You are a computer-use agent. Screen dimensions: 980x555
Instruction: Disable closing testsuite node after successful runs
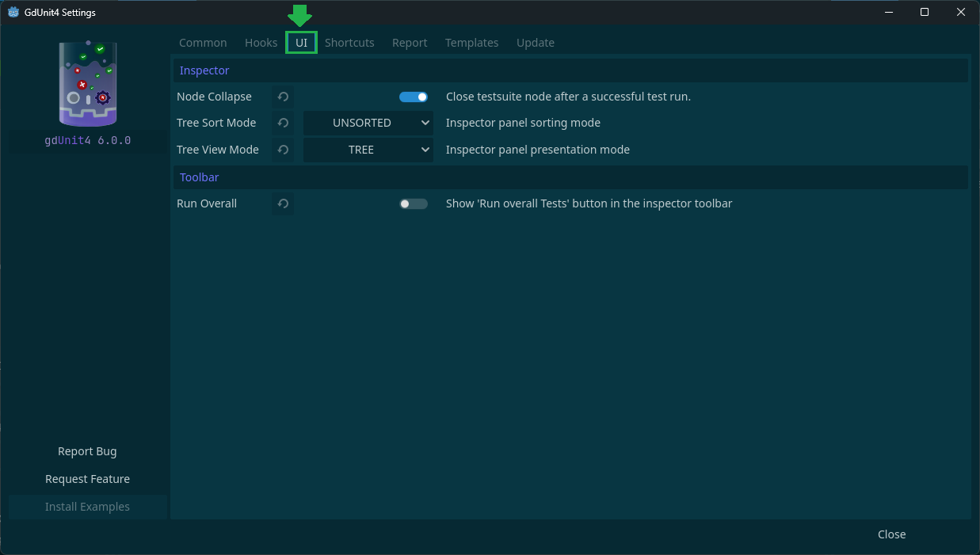(413, 96)
